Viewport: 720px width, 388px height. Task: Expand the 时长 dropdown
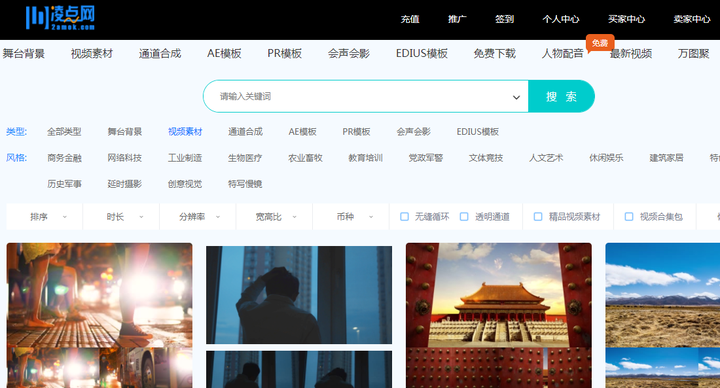click(x=122, y=217)
